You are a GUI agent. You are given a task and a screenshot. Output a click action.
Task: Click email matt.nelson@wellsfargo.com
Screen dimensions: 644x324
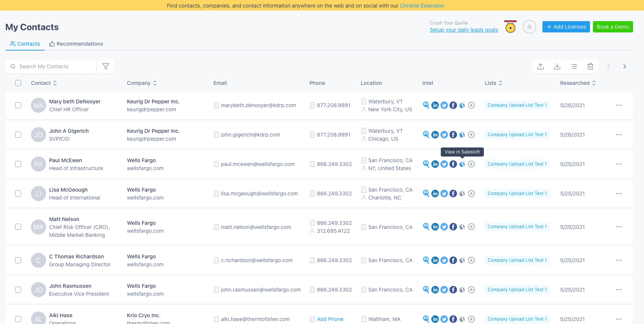click(256, 227)
